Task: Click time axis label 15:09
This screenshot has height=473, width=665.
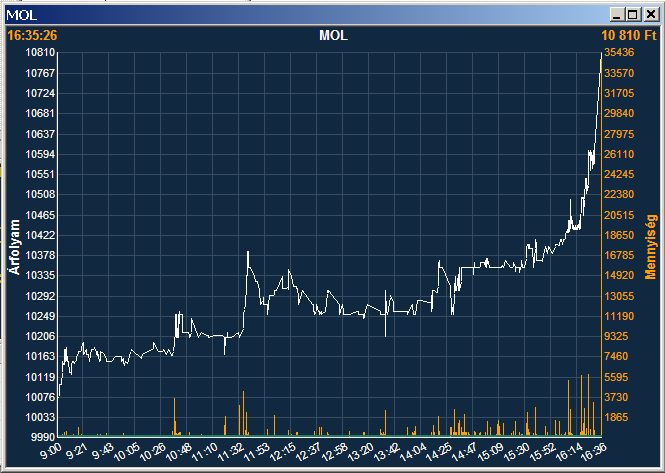Action: pyautogui.click(x=491, y=451)
